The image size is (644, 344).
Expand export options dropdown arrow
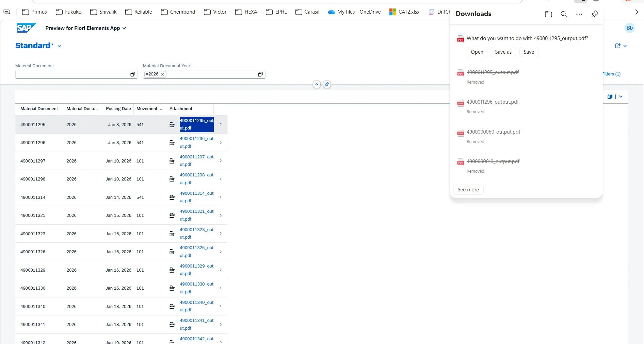coord(621,97)
